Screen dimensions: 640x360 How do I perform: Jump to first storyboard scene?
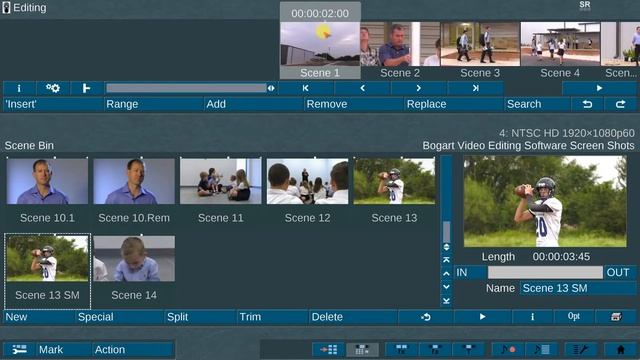[306, 88]
